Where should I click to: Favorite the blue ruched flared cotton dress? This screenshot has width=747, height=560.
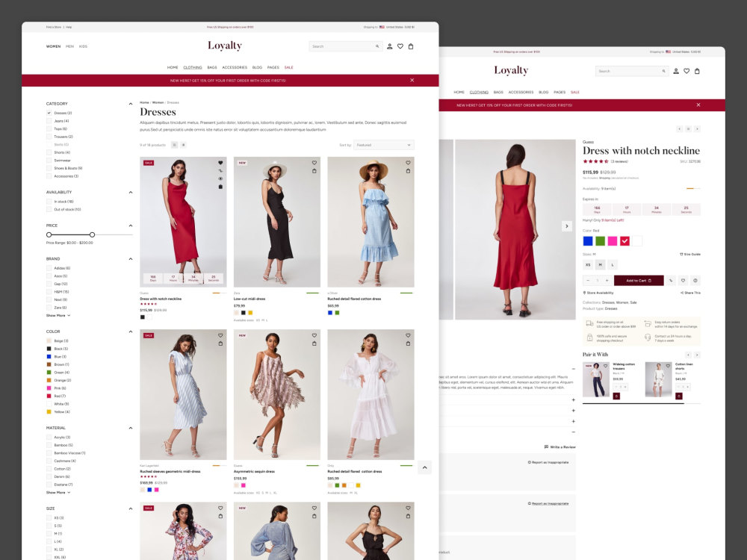(x=408, y=163)
